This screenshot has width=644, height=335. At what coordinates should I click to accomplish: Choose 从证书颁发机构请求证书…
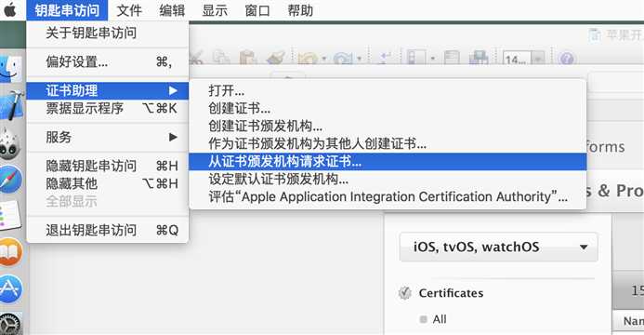pyautogui.click(x=388, y=162)
